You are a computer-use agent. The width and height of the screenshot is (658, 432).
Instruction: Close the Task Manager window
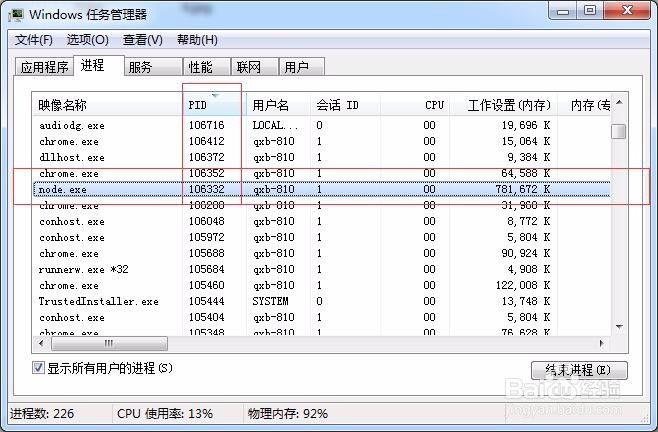click(x=627, y=10)
